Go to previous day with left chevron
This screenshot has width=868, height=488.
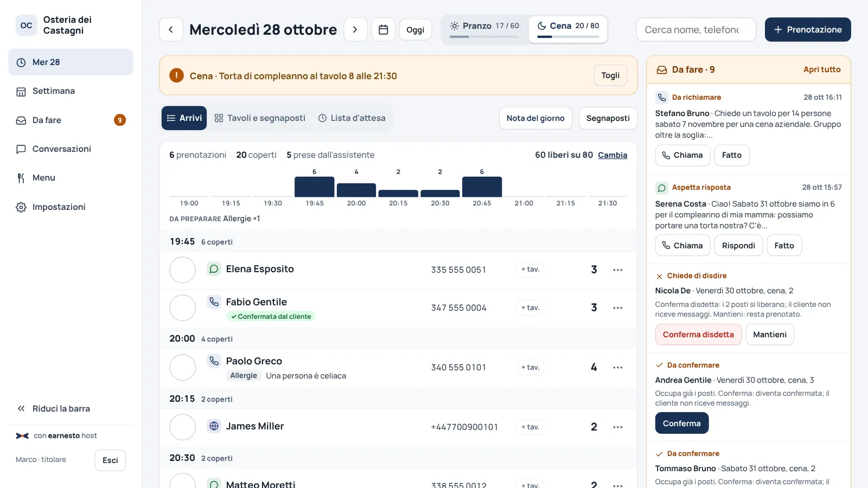point(171,30)
